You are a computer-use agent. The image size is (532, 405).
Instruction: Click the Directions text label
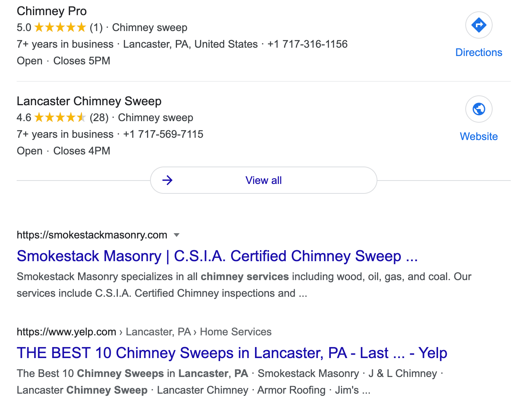[479, 53]
